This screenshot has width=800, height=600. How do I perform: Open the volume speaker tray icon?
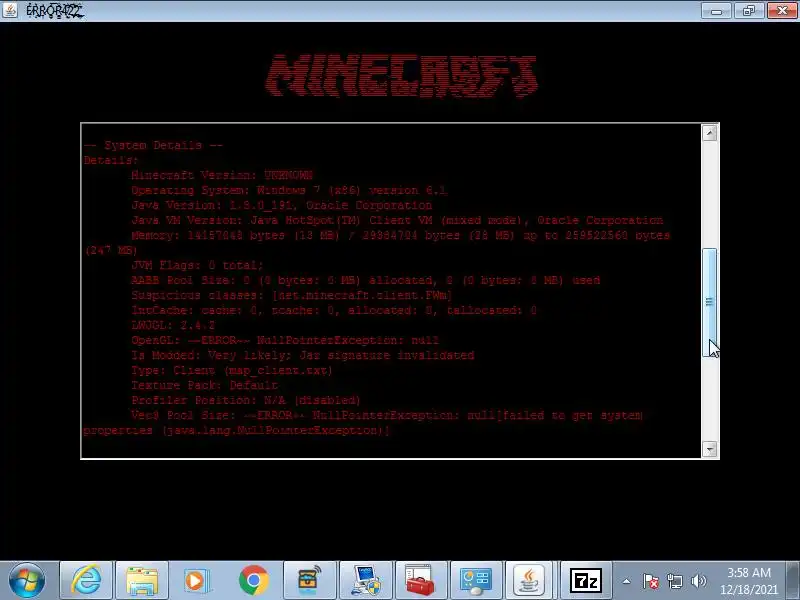pyautogui.click(x=698, y=581)
